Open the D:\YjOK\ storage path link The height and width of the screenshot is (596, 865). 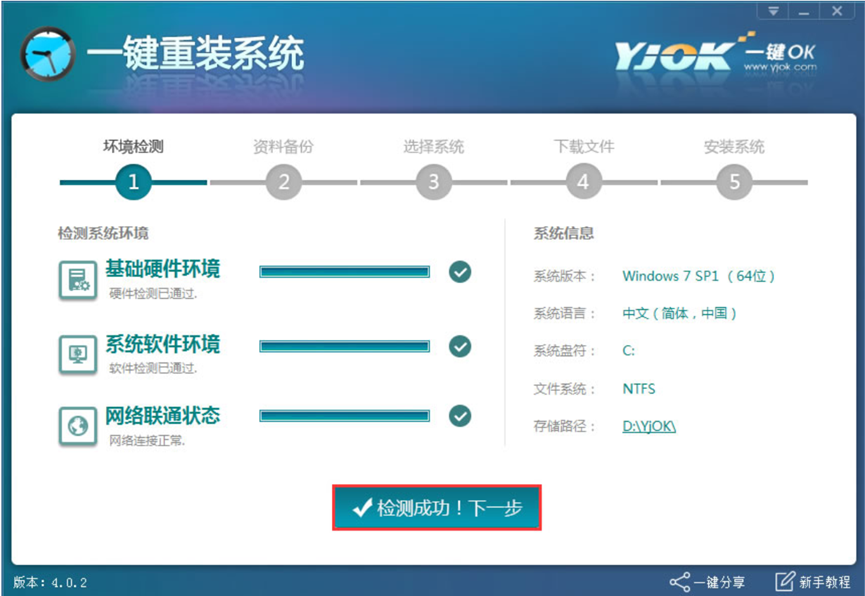649,426
